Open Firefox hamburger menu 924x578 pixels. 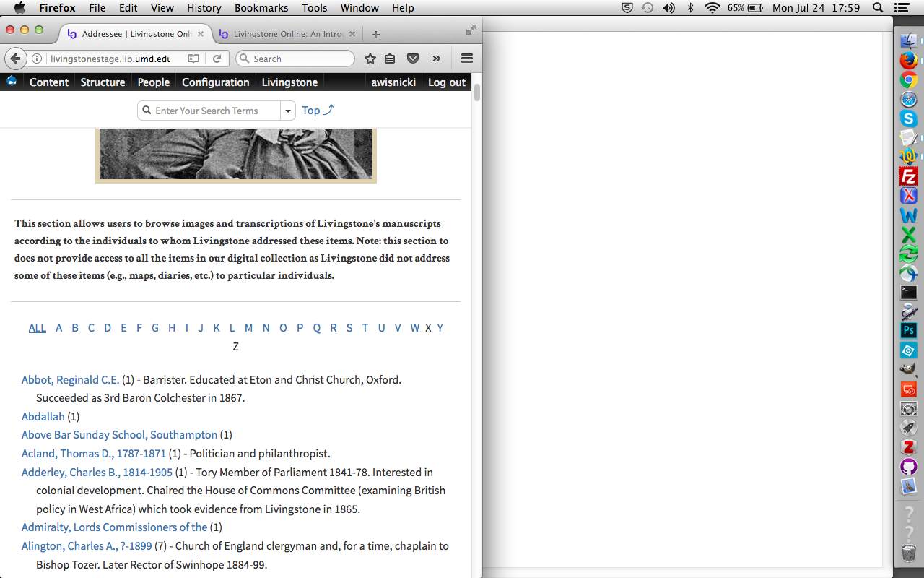[x=466, y=59]
